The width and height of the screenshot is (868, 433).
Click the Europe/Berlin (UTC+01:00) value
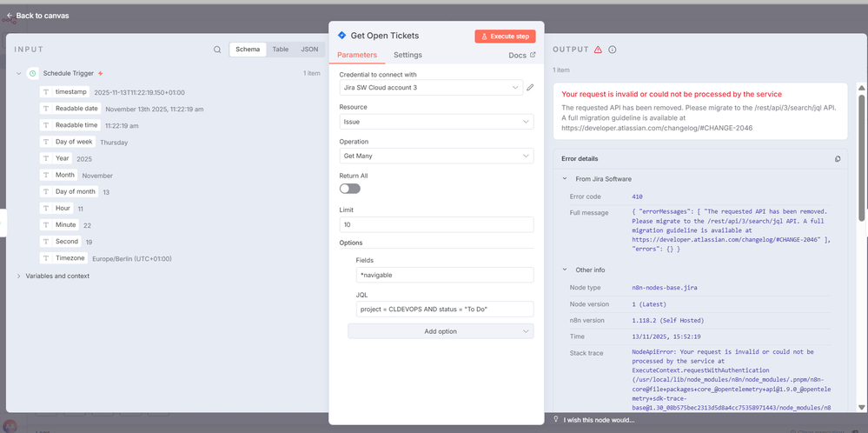[x=132, y=258]
